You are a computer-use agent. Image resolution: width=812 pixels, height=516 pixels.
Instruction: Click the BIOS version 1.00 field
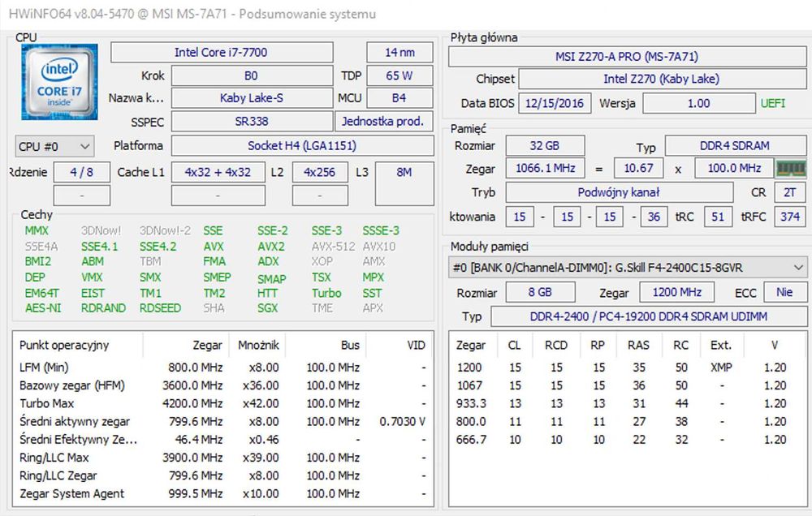tap(699, 103)
